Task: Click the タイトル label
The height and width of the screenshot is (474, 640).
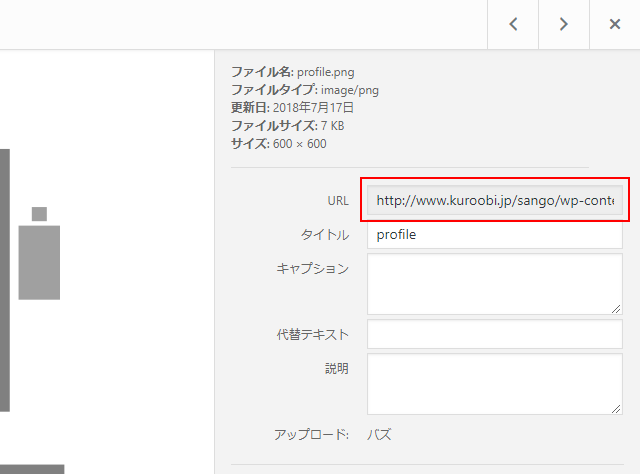Action: (325, 236)
